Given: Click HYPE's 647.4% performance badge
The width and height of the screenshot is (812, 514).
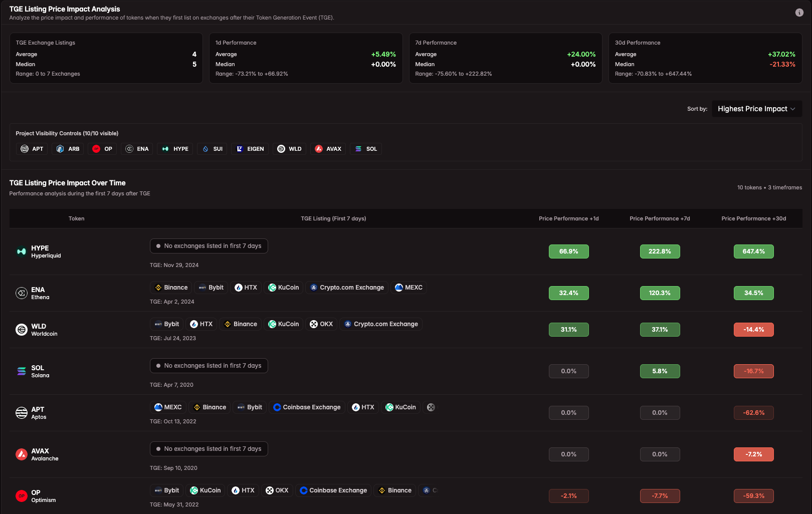Looking at the screenshot, I should coord(753,251).
